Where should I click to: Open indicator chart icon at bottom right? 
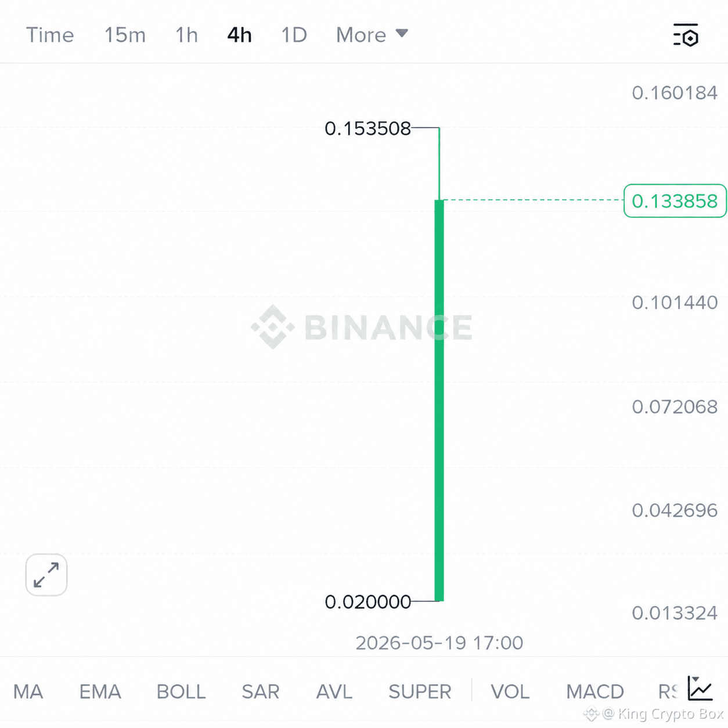(x=700, y=689)
